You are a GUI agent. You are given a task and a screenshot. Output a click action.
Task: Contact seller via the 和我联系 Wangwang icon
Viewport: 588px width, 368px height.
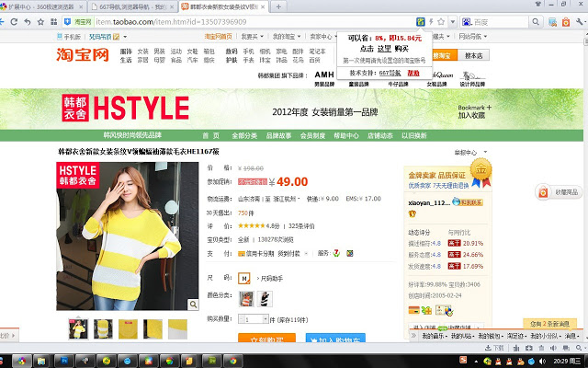468,202
